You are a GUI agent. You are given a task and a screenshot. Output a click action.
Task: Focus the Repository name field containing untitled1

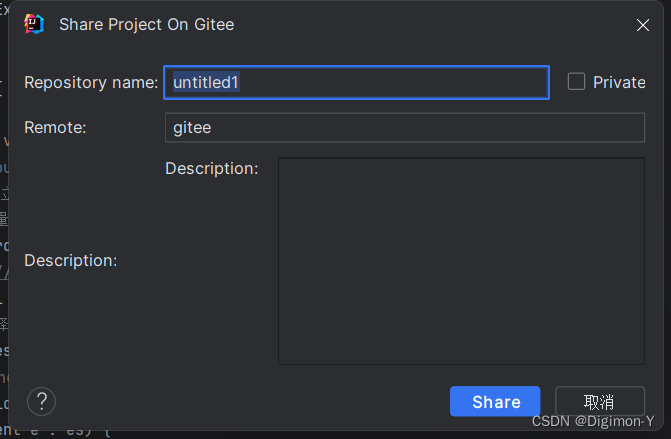point(356,82)
